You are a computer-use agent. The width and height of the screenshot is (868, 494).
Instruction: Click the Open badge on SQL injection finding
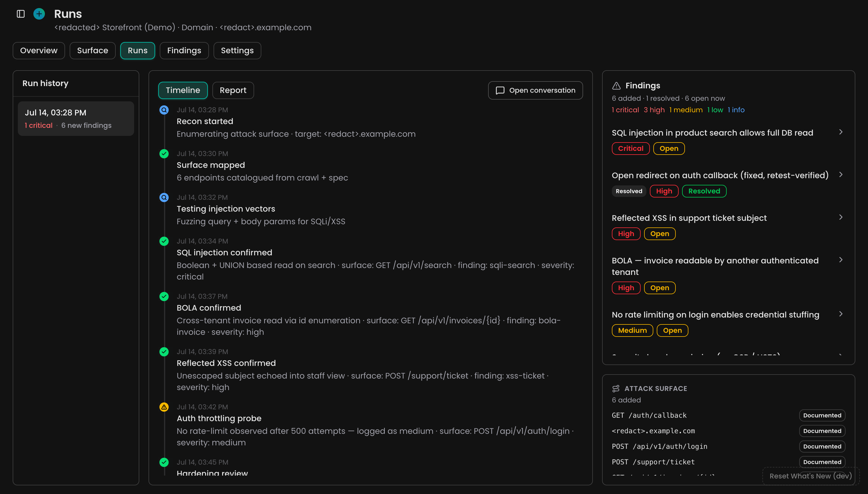(x=669, y=149)
